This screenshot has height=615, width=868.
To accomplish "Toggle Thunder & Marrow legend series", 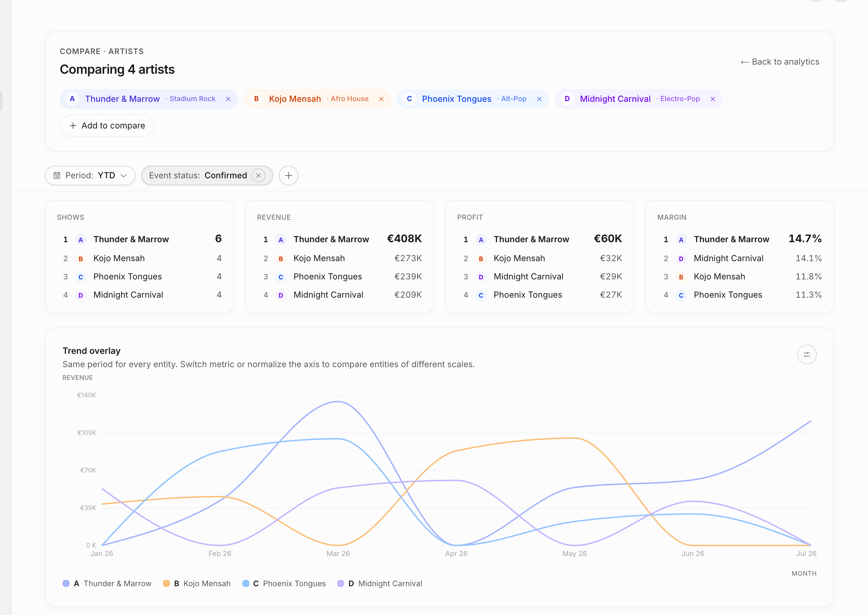I will click(x=107, y=583).
